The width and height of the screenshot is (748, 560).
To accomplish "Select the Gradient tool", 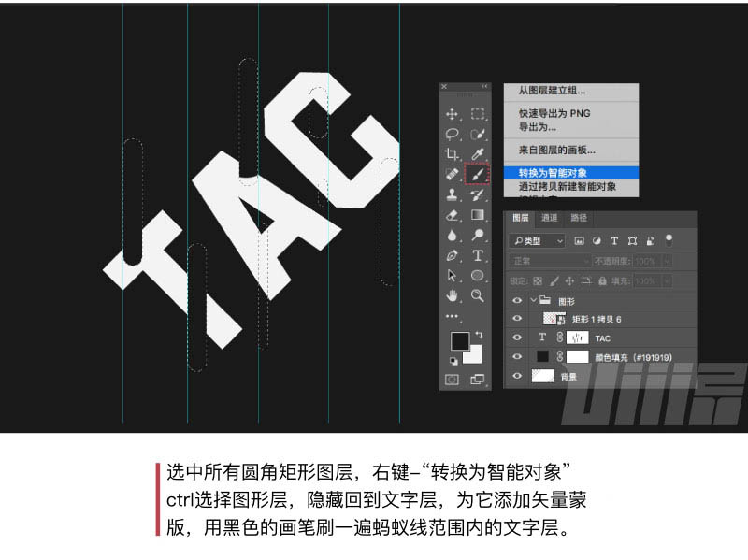I will [x=478, y=215].
